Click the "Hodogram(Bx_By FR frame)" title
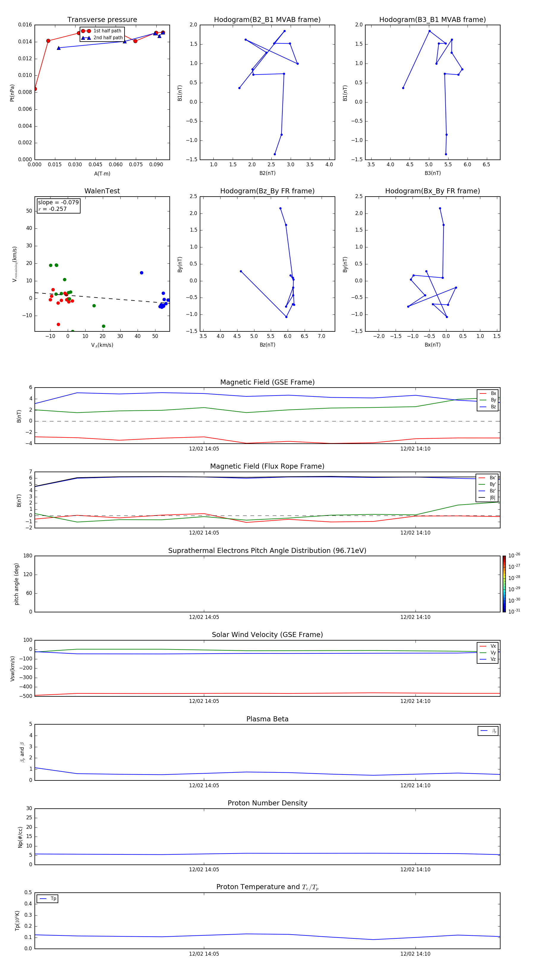Image resolution: width=535 pixels, height=980 pixels. click(x=432, y=191)
